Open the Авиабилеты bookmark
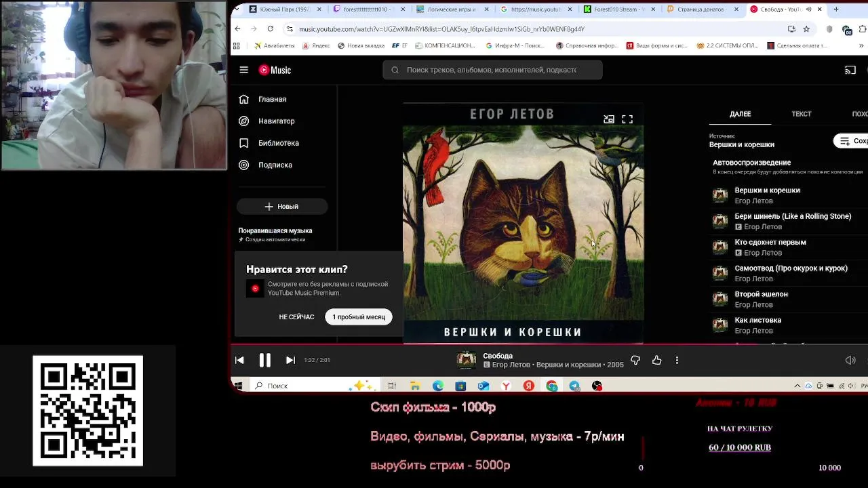Viewport: 868px width, 488px height. [x=275, y=46]
